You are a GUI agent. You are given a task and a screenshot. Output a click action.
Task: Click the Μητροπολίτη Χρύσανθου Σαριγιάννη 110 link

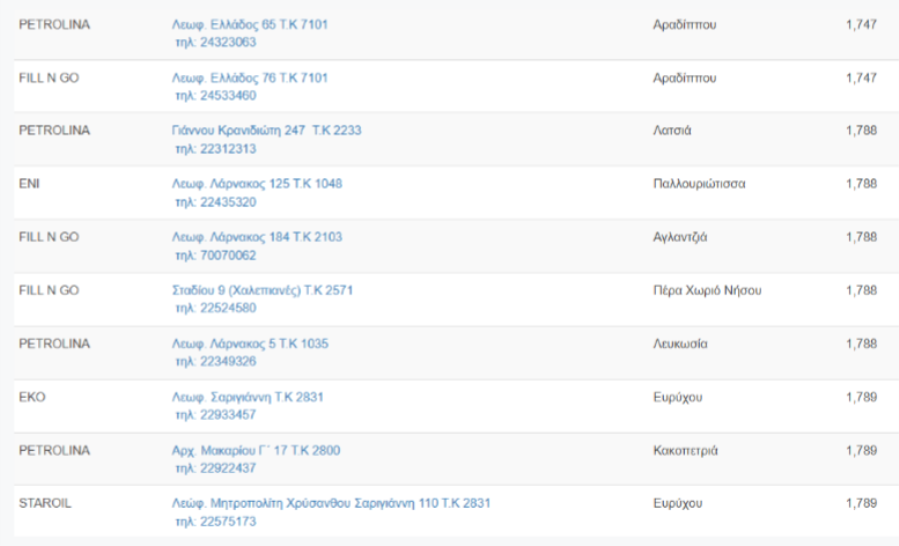click(331, 503)
